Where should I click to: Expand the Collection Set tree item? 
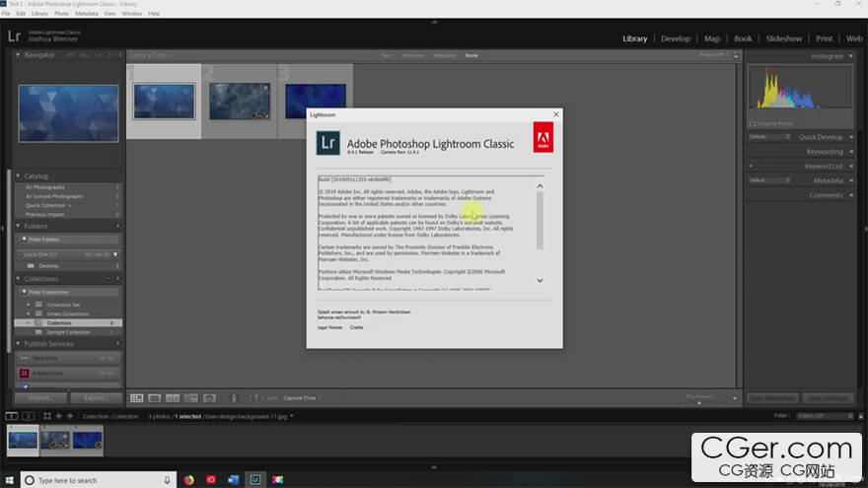pyautogui.click(x=29, y=305)
